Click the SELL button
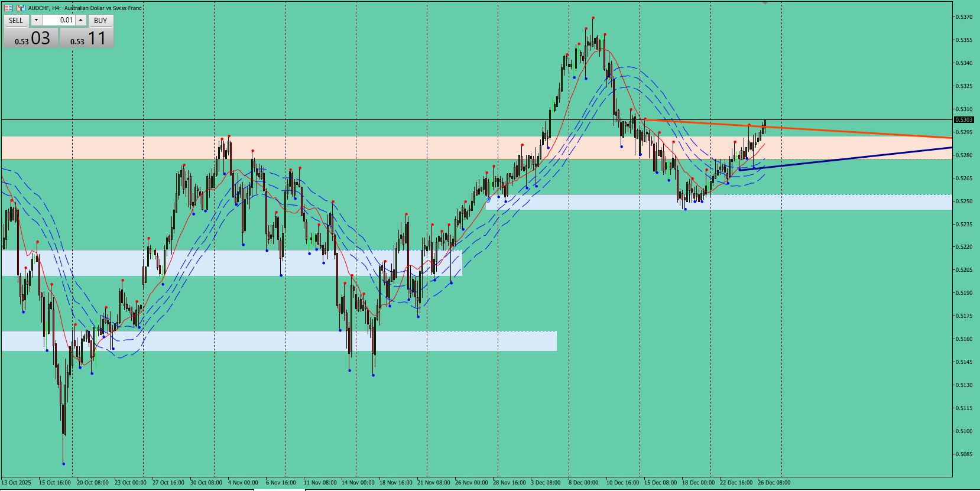The height and width of the screenshot is (491, 980). 16,20
